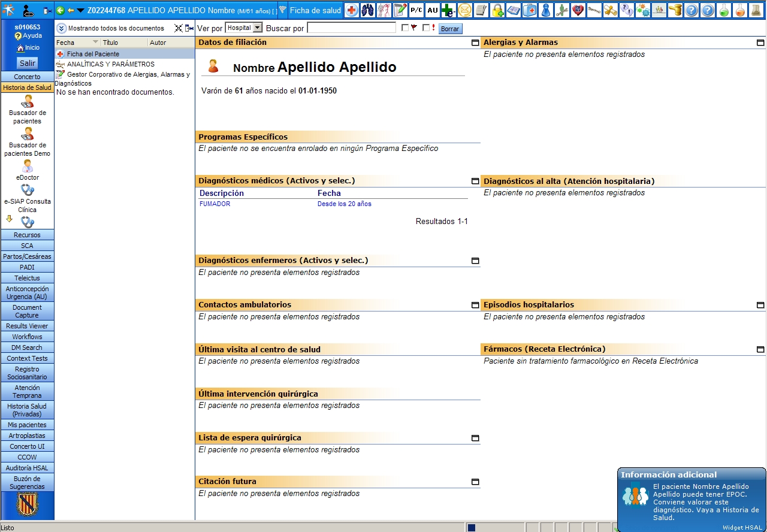
Task: Select Ficha del Paciente document row
Action: [x=125, y=54]
